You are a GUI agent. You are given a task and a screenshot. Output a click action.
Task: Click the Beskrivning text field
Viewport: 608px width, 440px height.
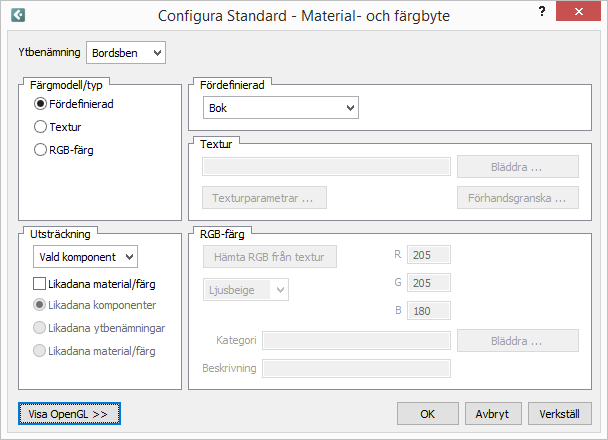tap(355, 369)
